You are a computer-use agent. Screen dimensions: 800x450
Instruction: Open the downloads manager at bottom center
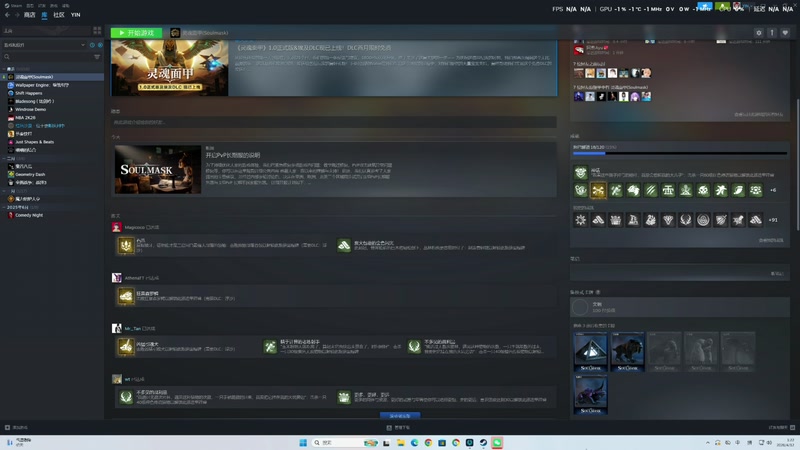click(x=398, y=428)
